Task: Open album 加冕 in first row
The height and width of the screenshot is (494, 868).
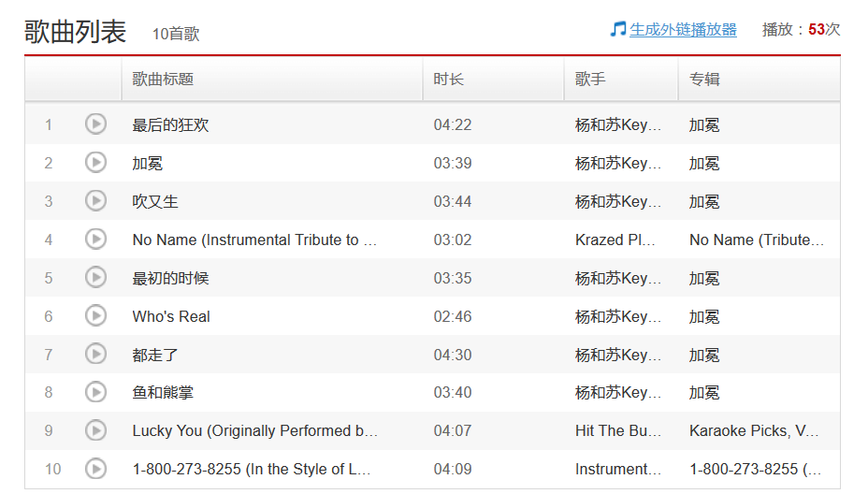Action: (704, 125)
